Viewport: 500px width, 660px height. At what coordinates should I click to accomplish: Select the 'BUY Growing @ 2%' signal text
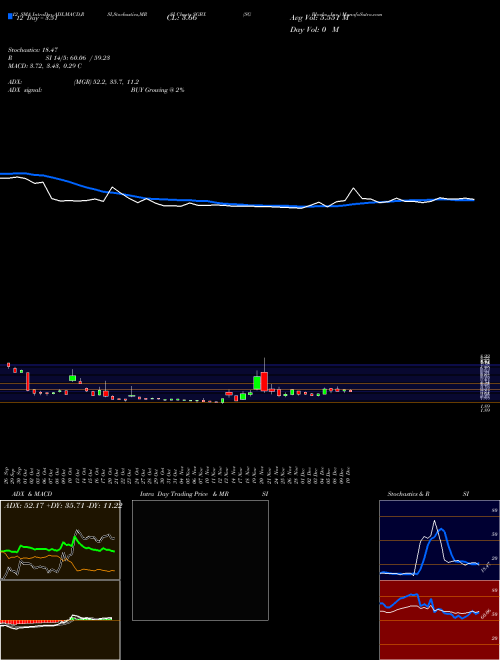click(x=157, y=90)
